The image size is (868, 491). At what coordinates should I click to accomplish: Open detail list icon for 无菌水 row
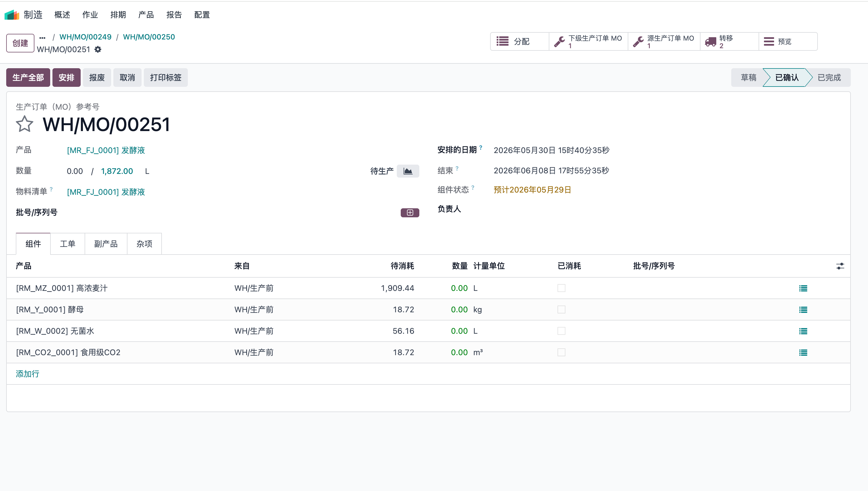click(803, 331)
